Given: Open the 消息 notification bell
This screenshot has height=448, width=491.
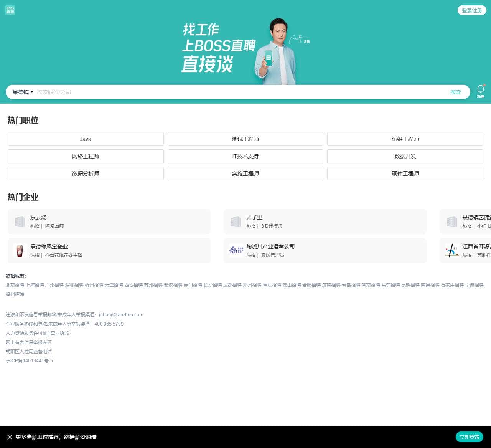Looking at the screenshot, I should coord(480,91).
